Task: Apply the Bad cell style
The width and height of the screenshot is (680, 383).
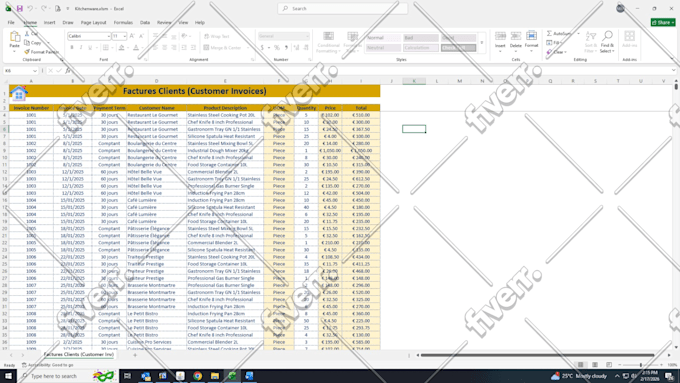Action: point(421,38)
